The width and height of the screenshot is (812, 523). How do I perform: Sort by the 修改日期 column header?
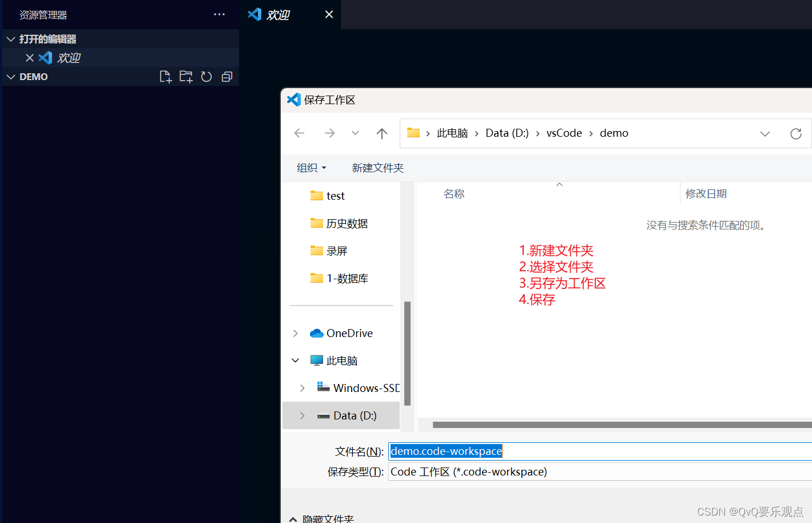(x=706, y=194)
